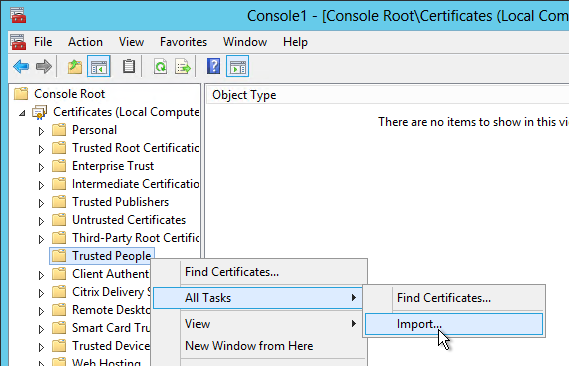Viewport: 569px width, 366px height.
Task: Expand the Remote Desktop arrow
Action: [41, 311]
